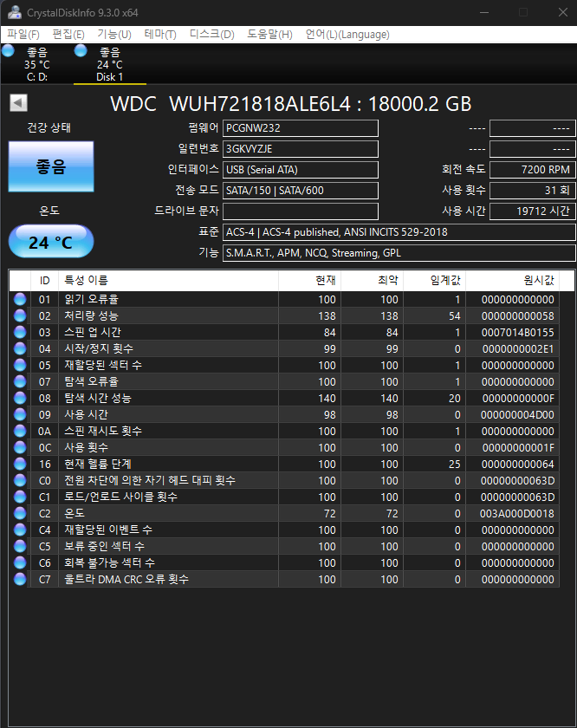
Task: Click the 건강 상태 label
Action: [49, 127]
